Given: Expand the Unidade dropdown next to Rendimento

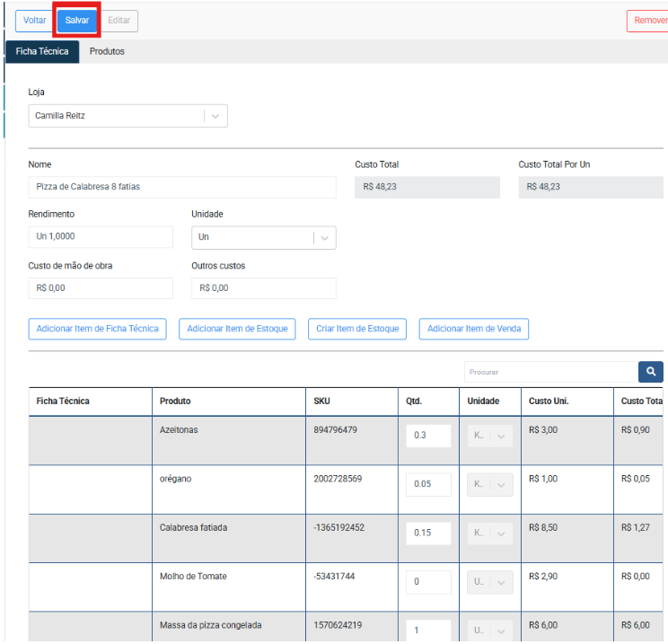Looking at the screenshot, I should tap(263, 238).
